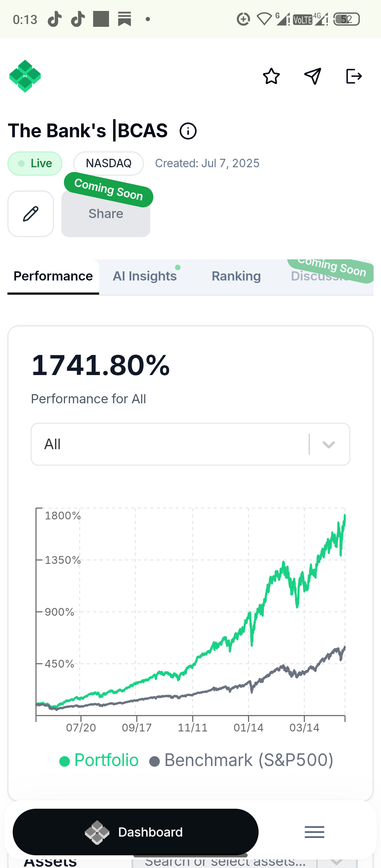
Task: Tap the Live status badge
Action: tap(35, 163)
